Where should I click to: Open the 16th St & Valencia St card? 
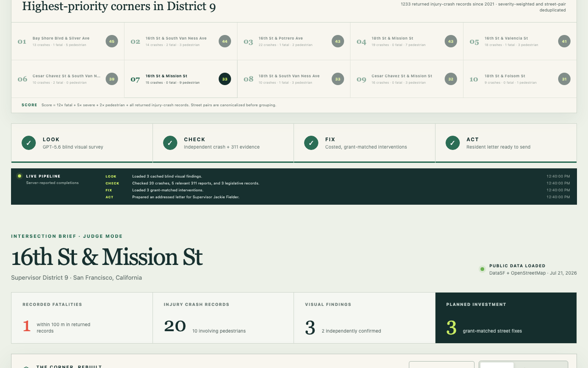(520, 41)
